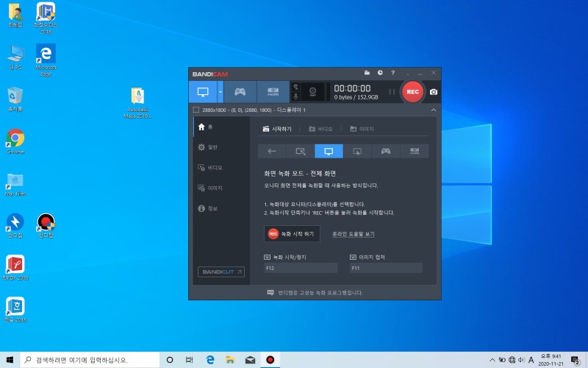Choose HDMI device mode in mode row
Screen dimensions: 588x368
(x=415, y=151)
